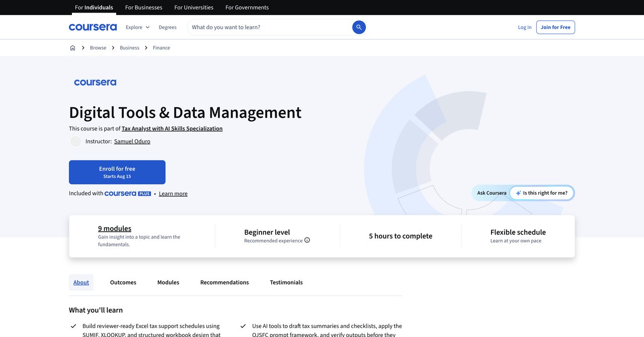Open Recommended experience info icon
The width and height of the screenshot is (644, 337).
[307, 240]
